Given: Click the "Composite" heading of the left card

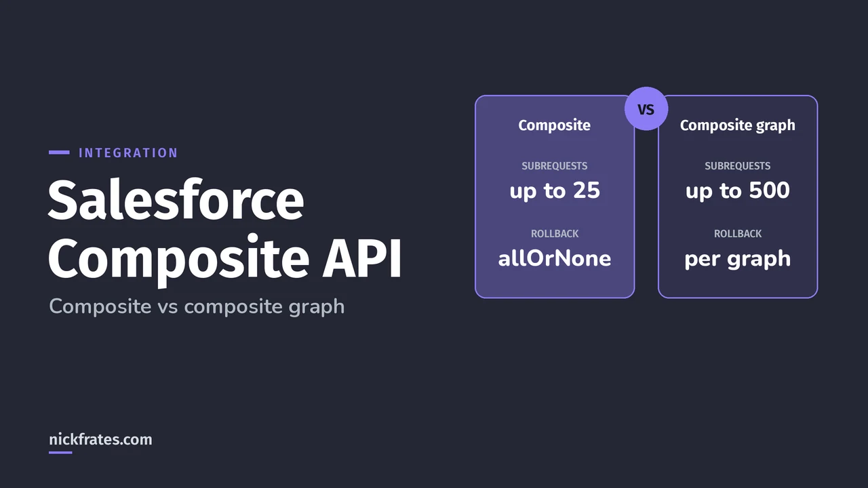Looking at the screenshot, I should pos(555,125).
